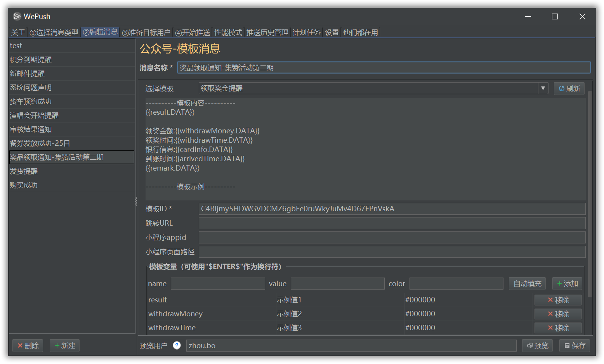The width and height of the screenshot is (604, 364).
Task: Click the 刷新 refresh button
Action: point(569,88)
